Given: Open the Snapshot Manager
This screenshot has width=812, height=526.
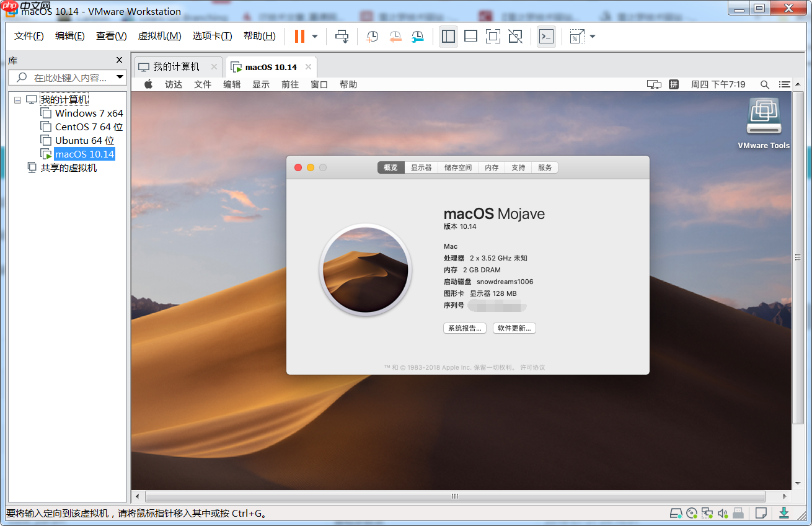Looking at the screenshot, I should tap(417, 37).
